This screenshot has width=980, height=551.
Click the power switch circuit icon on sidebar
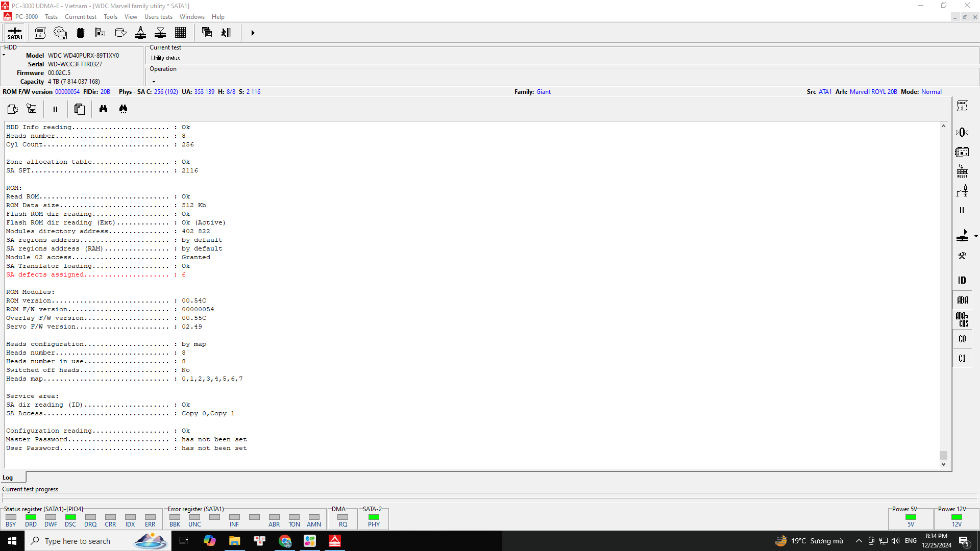point(962,191)
